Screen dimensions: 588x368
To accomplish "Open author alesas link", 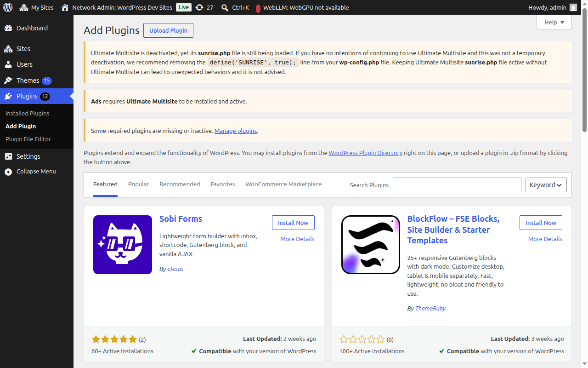I will (x=175, y=269).
